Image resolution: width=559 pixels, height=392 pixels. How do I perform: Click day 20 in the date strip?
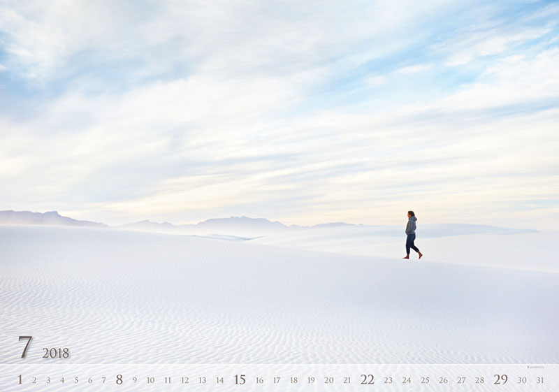click(328, 380)
